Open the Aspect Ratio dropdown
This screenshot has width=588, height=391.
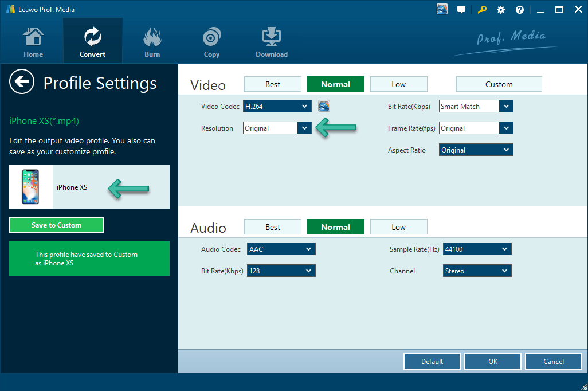(476, 150)
